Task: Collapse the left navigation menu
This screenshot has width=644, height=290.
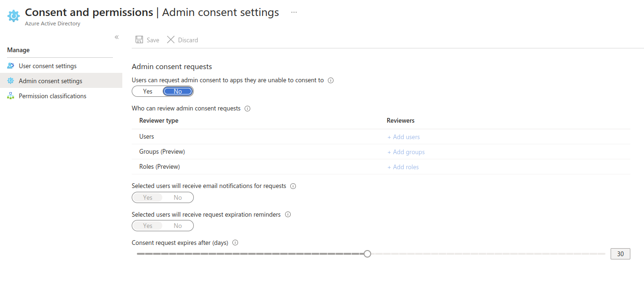Action: pos(117,37)
